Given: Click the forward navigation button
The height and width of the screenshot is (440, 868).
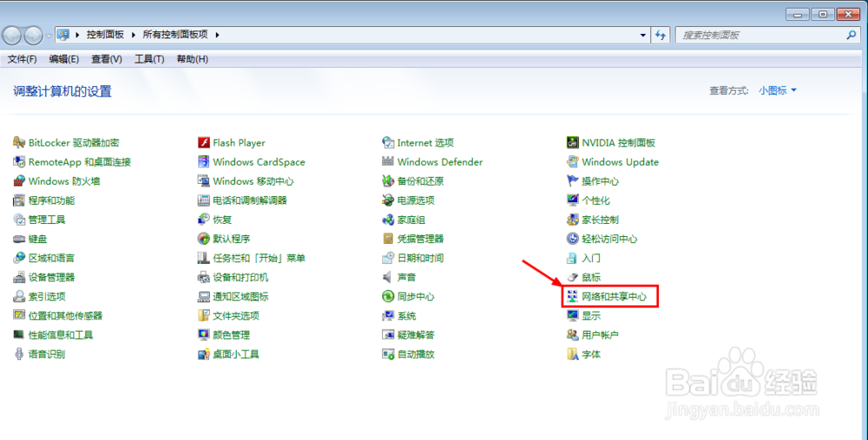Looking at the screenshot, I should pyautogui.click(x=33, y=36).
